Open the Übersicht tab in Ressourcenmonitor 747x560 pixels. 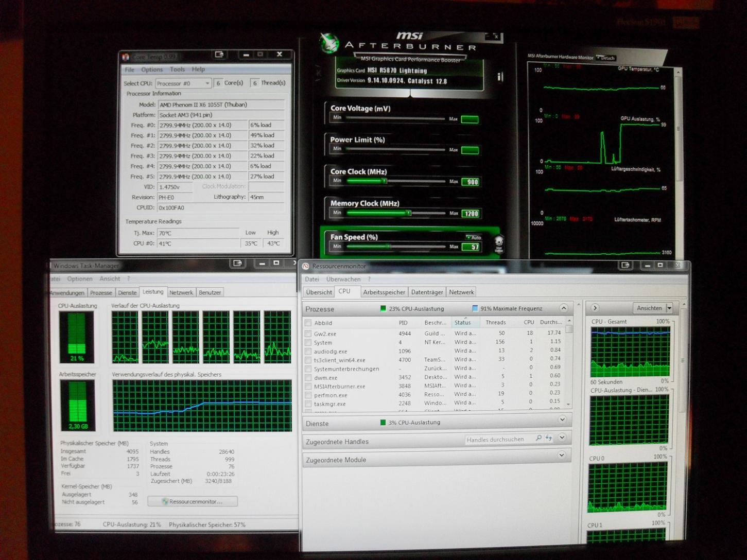pos(319,292)
